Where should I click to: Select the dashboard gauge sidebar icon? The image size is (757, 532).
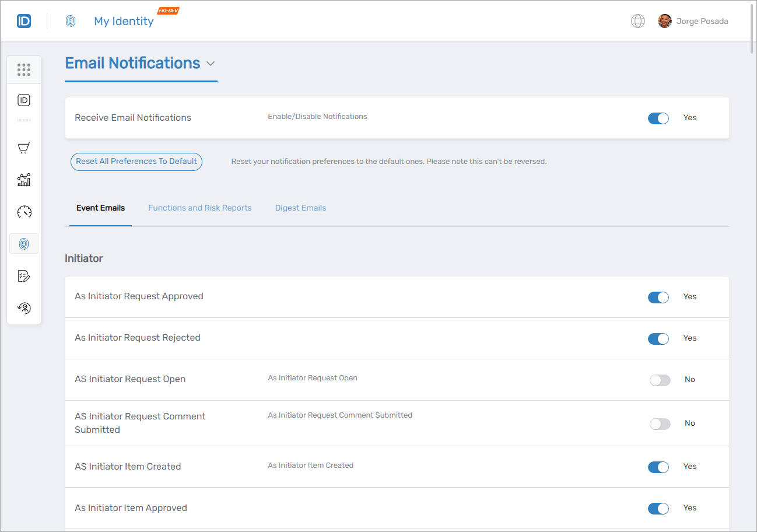point(24,212)
